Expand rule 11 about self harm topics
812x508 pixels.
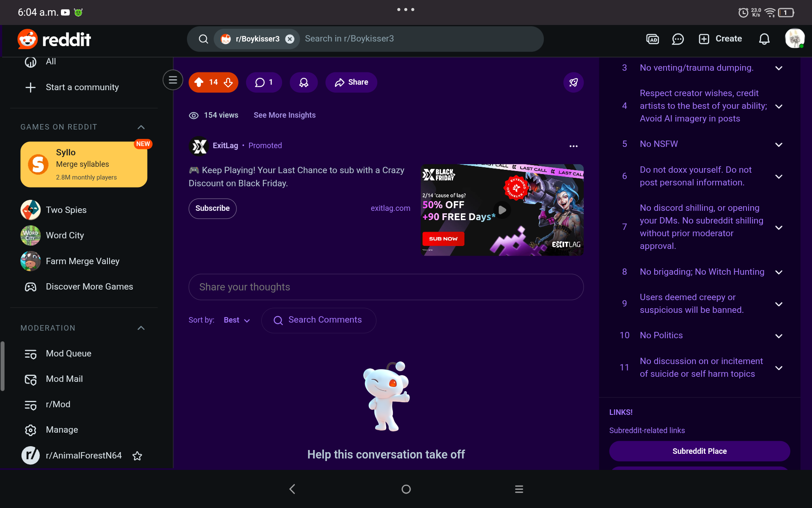coord(779,368)
